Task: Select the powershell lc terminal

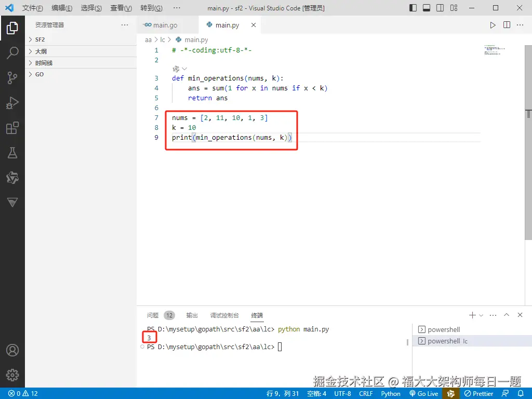Action: coord(472,341)
